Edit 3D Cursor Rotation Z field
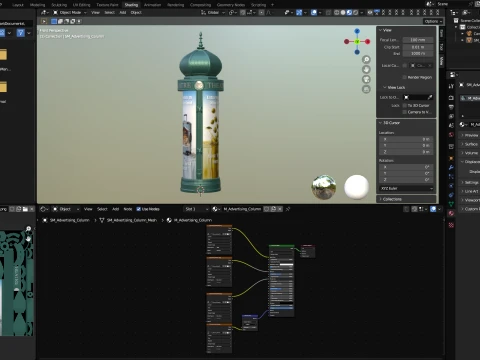 click(x=406, y=180)
